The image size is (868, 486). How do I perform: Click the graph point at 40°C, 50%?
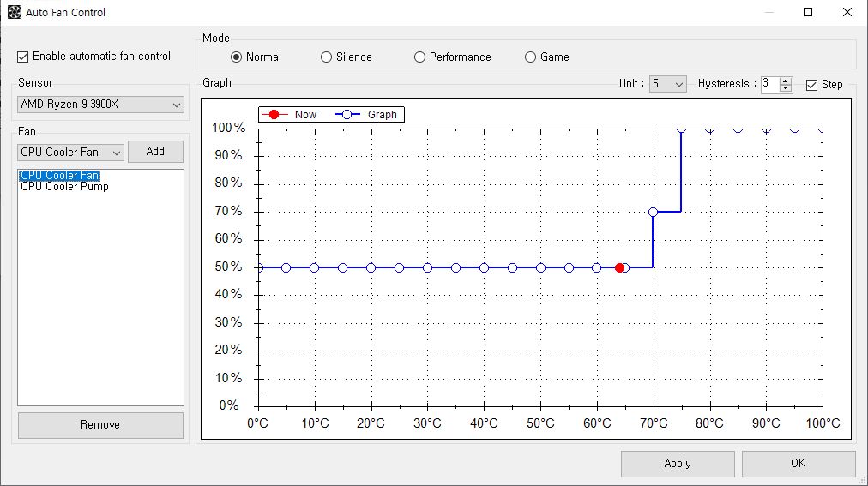484,267
